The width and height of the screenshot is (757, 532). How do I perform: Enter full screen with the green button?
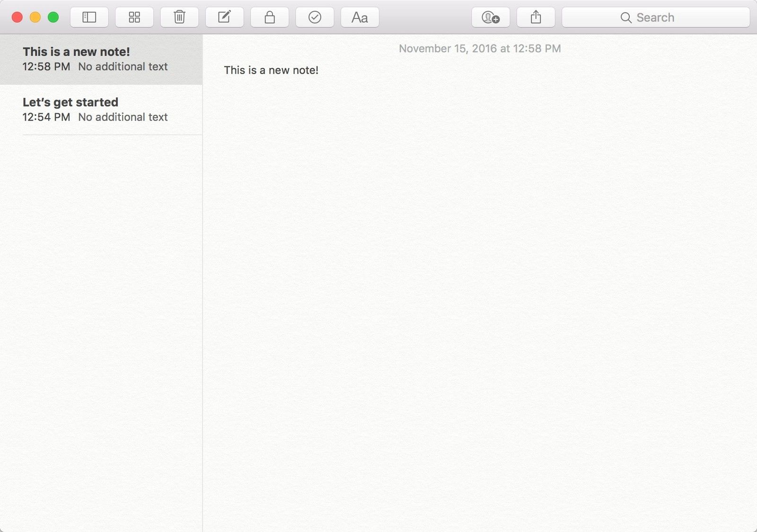[x=53, y=17]
